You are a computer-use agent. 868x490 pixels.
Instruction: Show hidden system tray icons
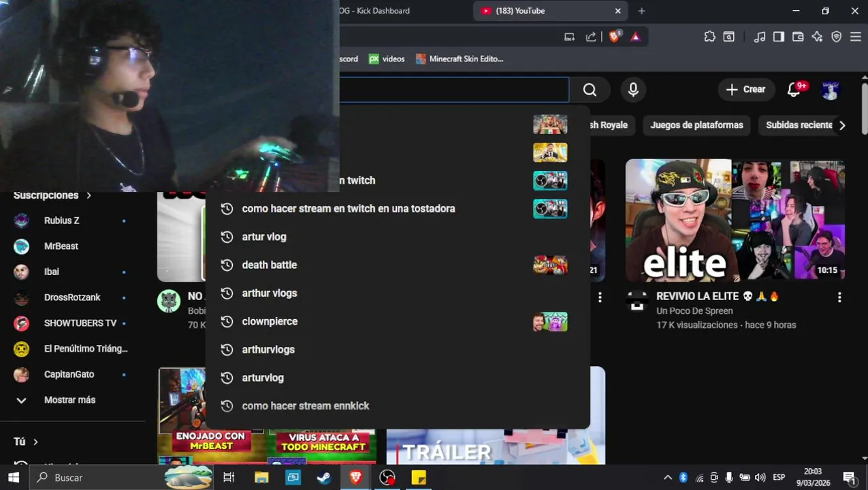pos(668,478)
